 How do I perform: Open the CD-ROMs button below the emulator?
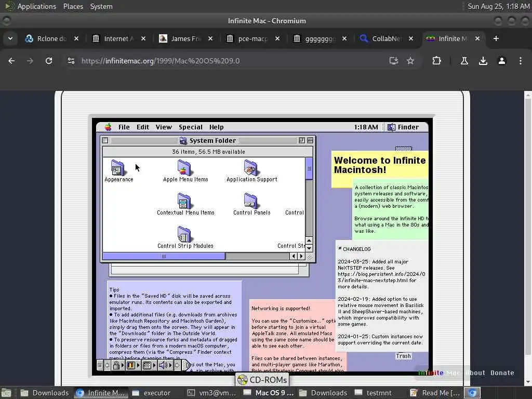[262, 380]
